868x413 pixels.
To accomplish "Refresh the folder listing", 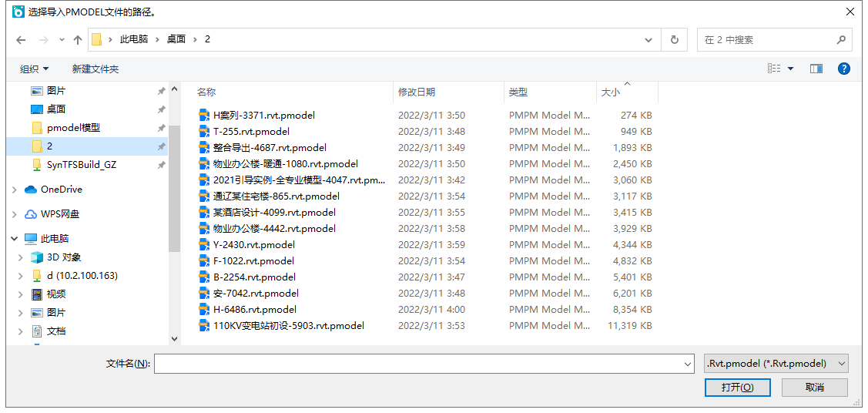I will [674, 40].
